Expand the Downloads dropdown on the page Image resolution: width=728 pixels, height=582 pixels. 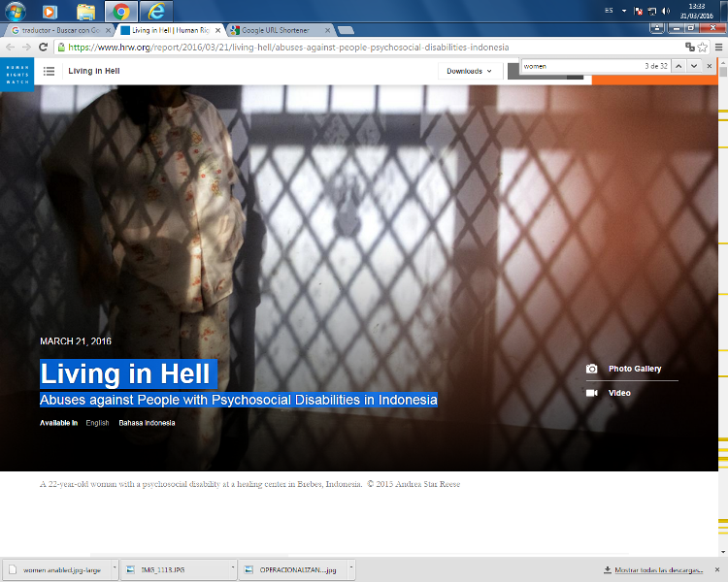coord(469,71)
